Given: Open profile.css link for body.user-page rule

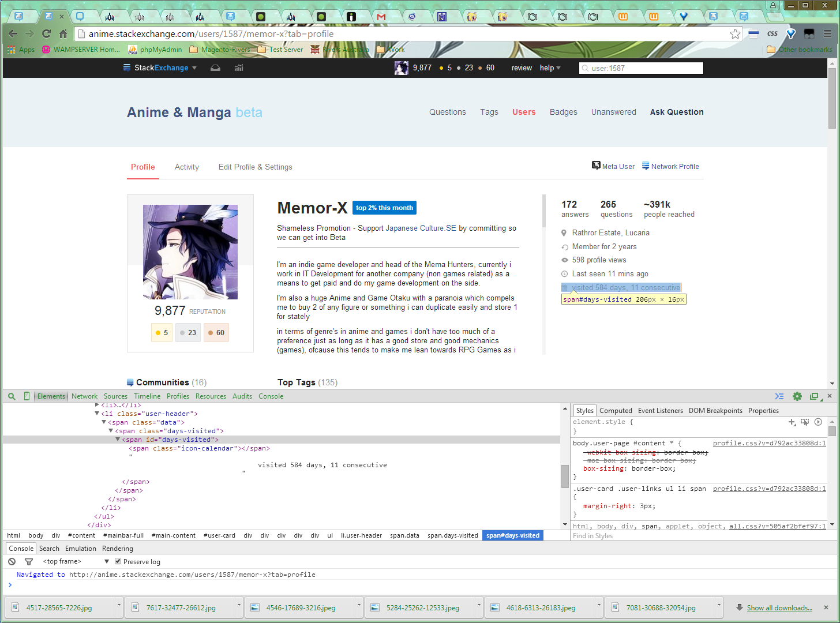Looking at the screenshot, I should (769, 443).
